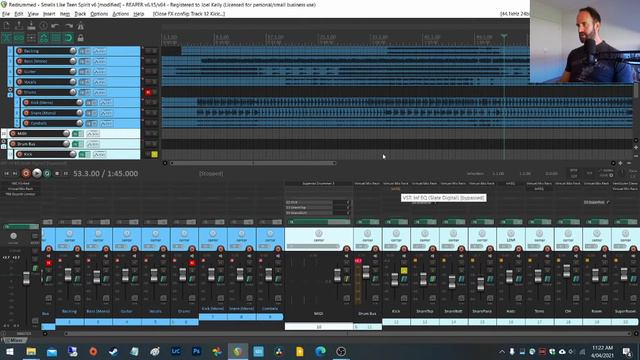Click the Open Project toolbar icon
640x360 pixels.
19,26
